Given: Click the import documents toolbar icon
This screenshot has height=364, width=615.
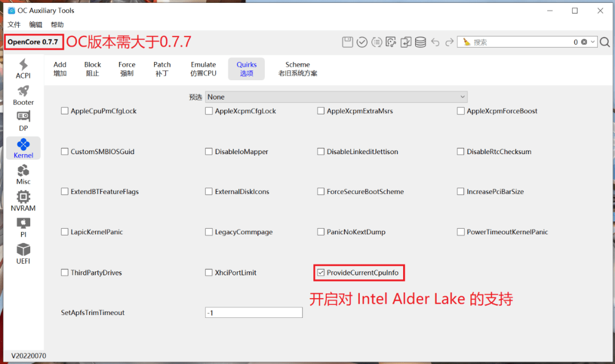Looking at the screenshot, I should click(406, 42).
